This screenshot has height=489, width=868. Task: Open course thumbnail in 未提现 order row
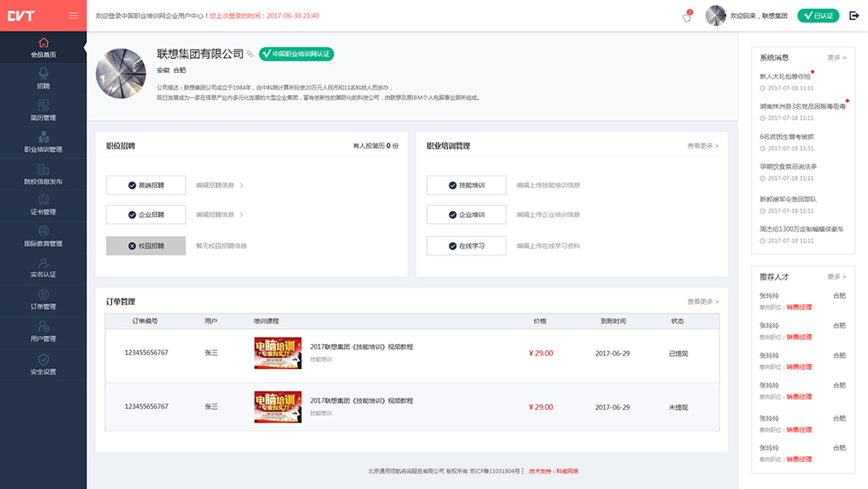[x=278, y=406]
